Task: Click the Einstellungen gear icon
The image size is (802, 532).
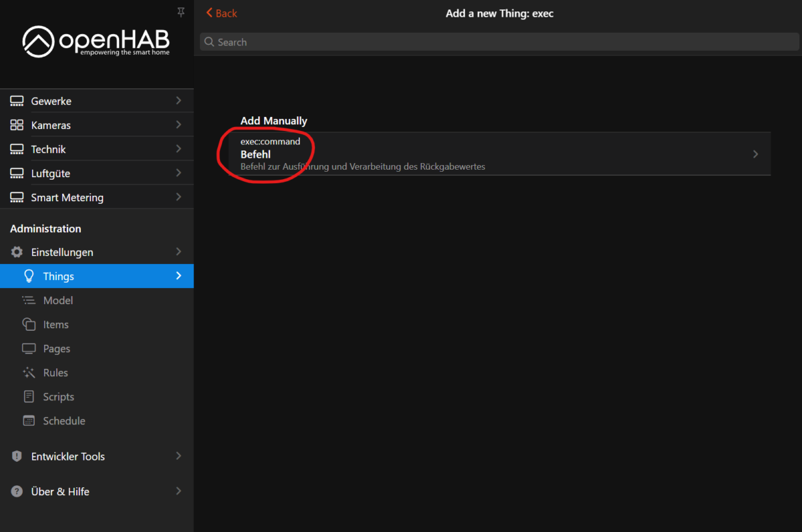Action: click(16, 252)
